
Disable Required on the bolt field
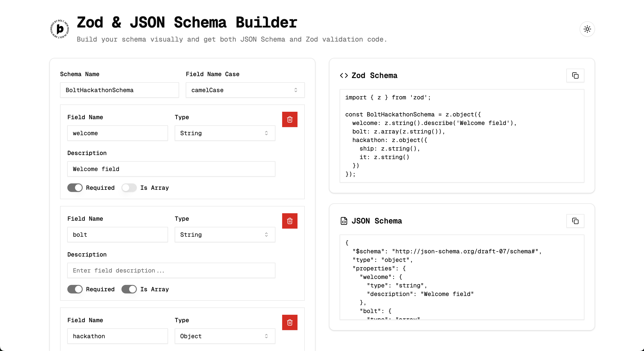coord(75,289)
